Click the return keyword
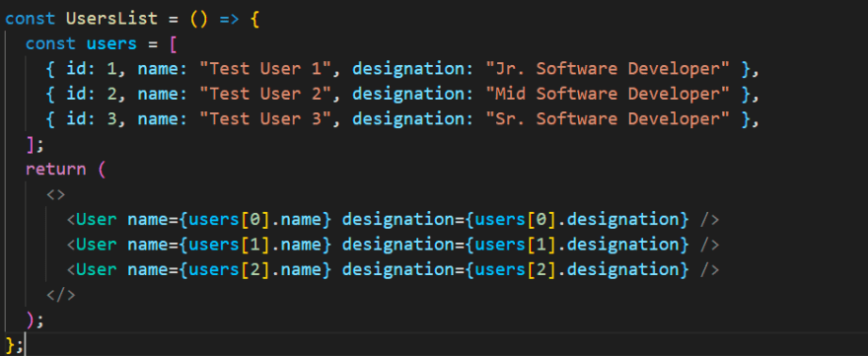Viewport: 868px width, 356px height. [56, 169]
